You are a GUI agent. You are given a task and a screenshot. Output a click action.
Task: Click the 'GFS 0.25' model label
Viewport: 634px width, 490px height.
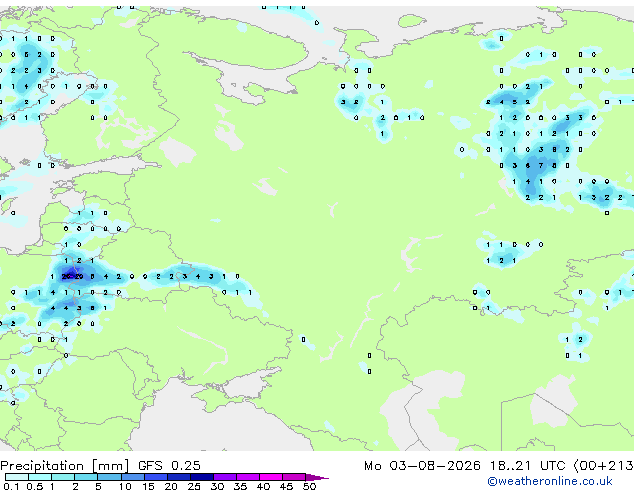pyautogui.click(x=169, y=465)
